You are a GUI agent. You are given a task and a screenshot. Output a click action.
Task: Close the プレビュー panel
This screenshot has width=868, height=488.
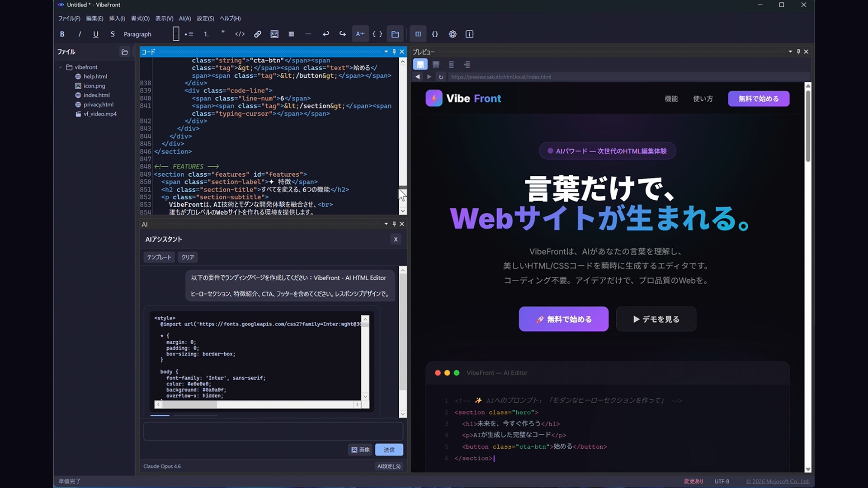click(x=806, y=52)
